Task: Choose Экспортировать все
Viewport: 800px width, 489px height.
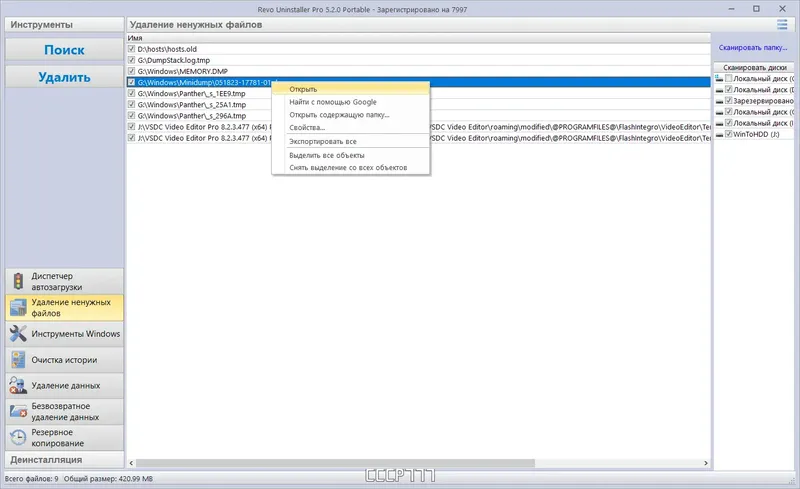Action: click(351, 141)
